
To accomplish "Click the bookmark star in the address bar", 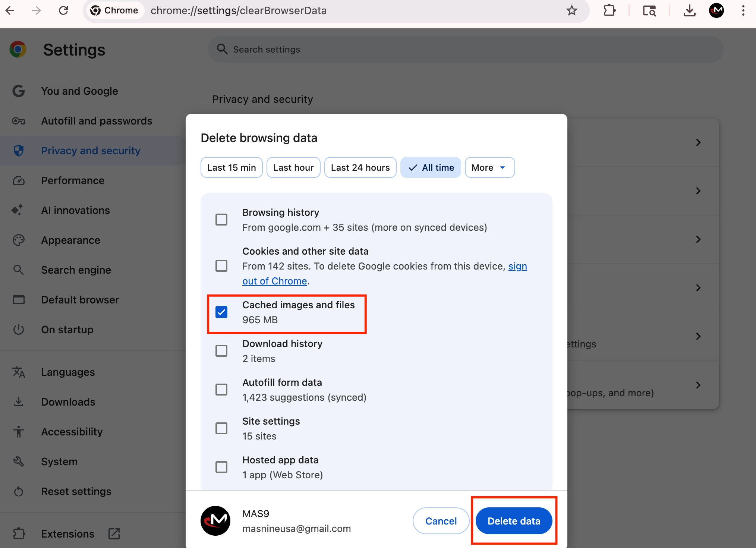I will [571, 10].
